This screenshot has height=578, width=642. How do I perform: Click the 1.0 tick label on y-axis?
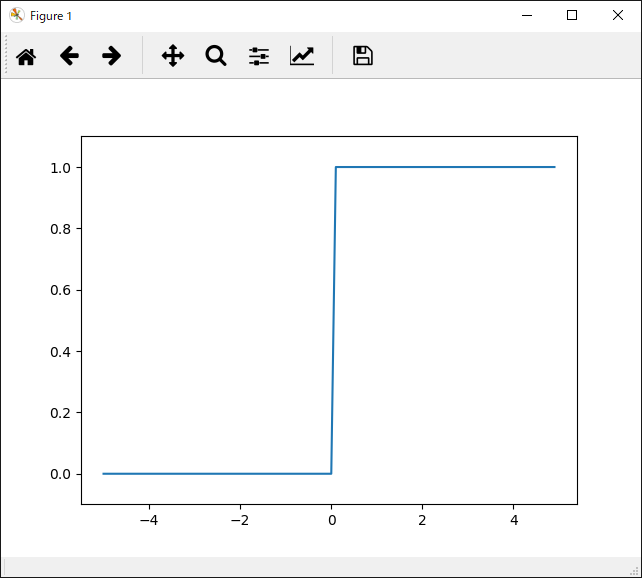pos(61,168)
